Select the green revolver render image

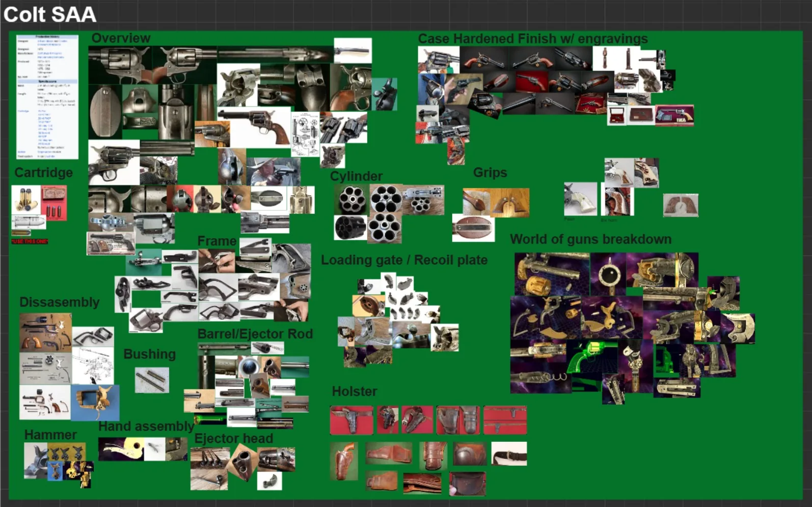(592, 359)
